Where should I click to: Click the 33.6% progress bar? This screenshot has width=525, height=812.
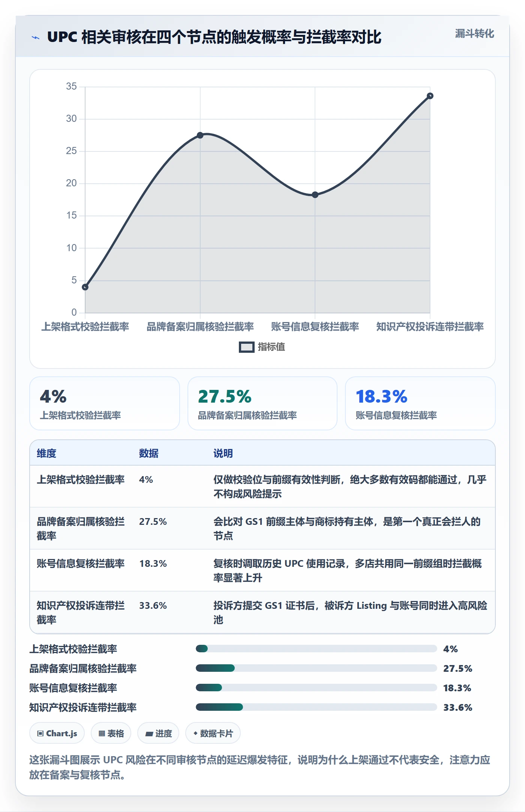[316, 707]
